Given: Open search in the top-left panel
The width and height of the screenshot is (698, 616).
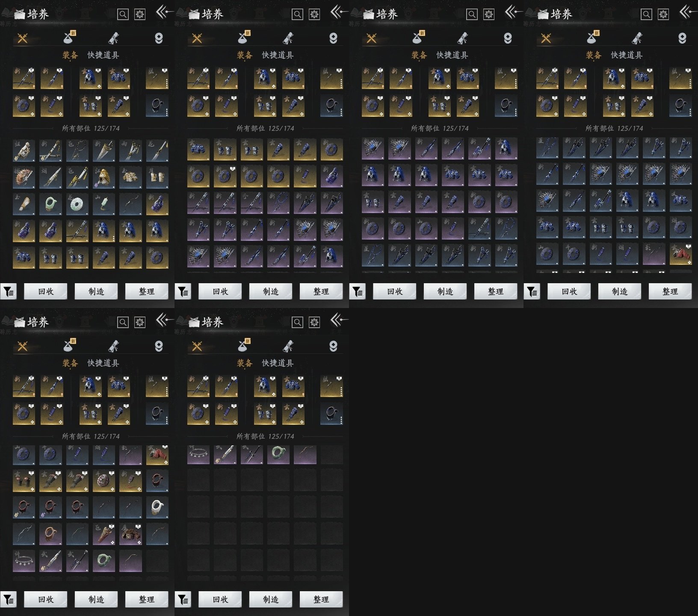Looking at the screenshot, I should click(x=123, y=15).
